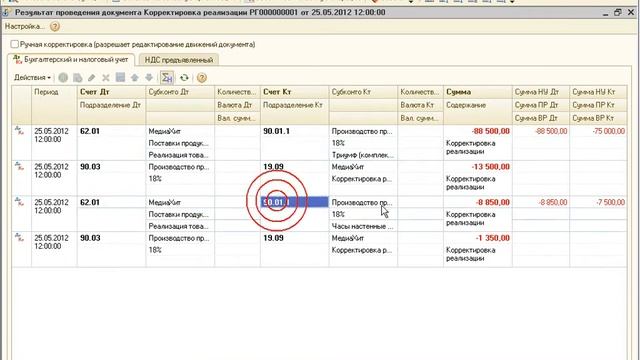Click the Часы настенные subconto cell
The image size is (640, 360).
(x=363, y=226)
